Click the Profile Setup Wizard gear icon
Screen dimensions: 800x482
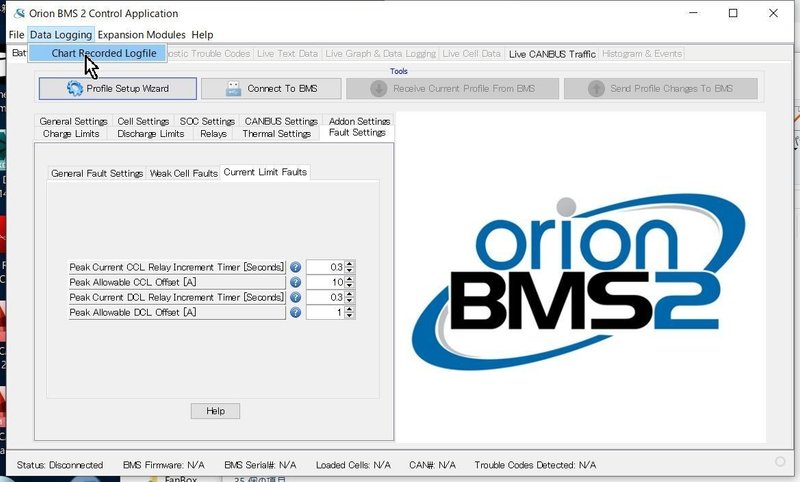pyautogui.click(x=74, y=89)
